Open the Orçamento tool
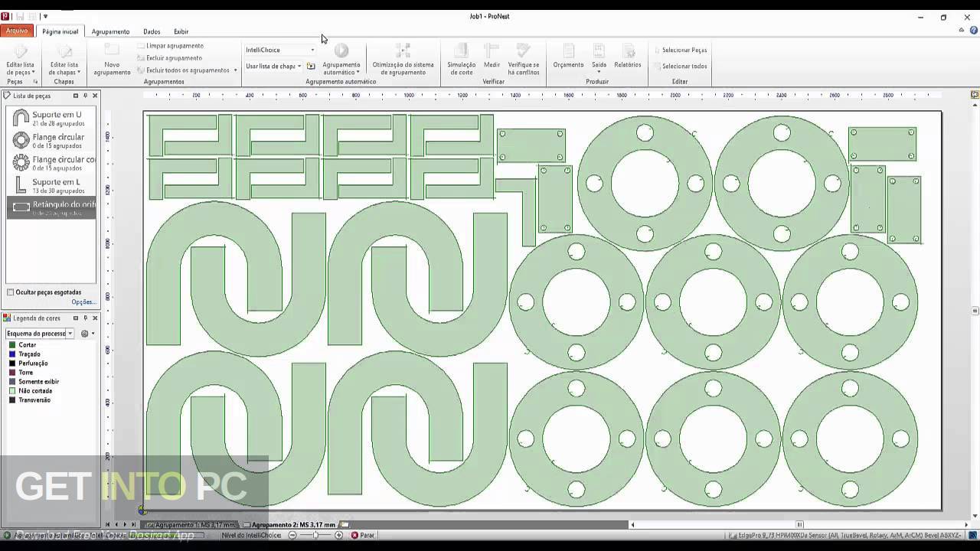 [x=568, y=56]
